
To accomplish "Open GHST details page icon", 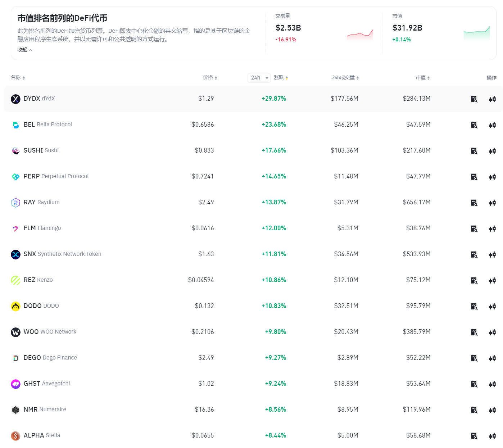I will pos(474,384).
